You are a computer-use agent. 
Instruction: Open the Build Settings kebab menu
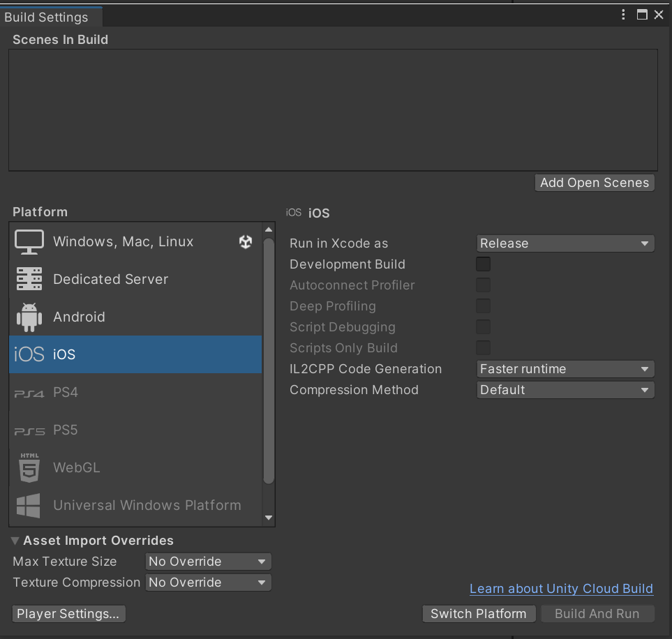click(623, 15)
